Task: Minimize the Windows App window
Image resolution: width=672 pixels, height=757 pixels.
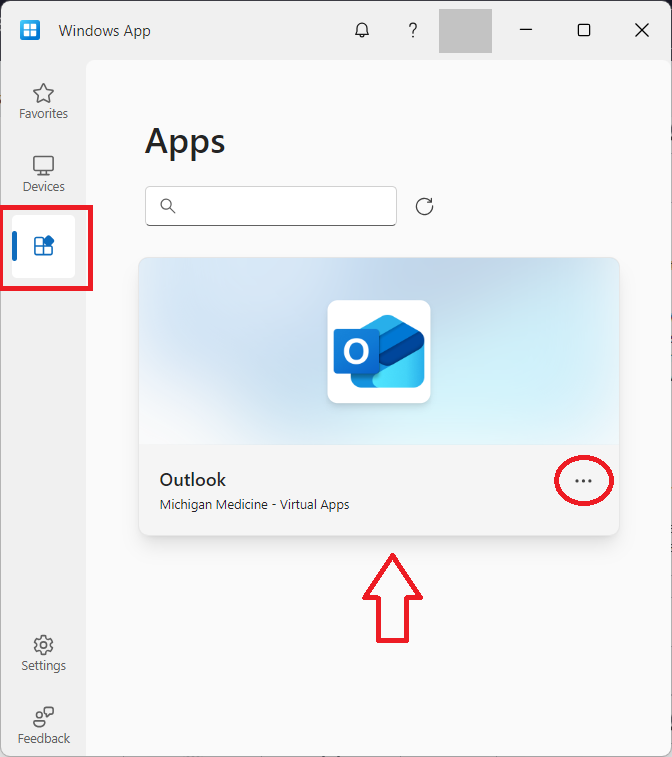Action: (x=526, y=30)
